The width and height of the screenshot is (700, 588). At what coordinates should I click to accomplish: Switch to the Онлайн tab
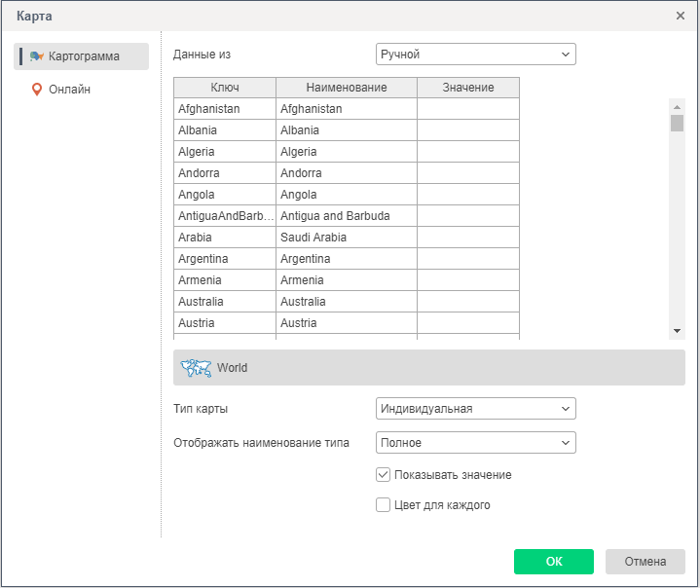pos(69,90)
